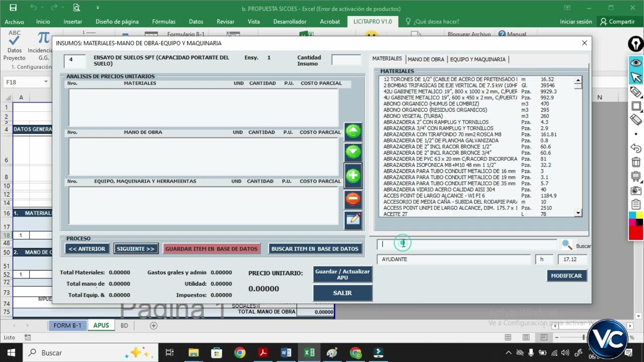Select the square shape tool
Image resolution: width=644 pixels, height=362 pixels.
(x=636, y=106)
